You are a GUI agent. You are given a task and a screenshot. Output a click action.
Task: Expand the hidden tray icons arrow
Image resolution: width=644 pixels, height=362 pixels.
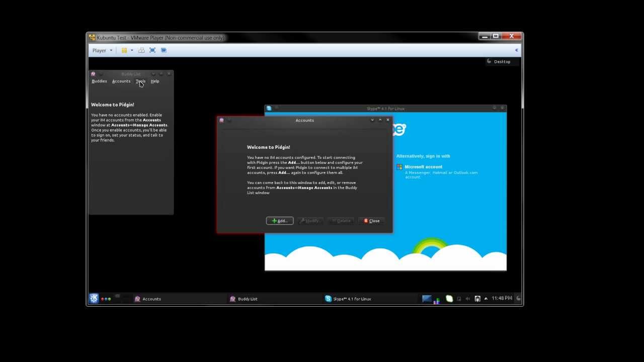(x=486, y=299)
